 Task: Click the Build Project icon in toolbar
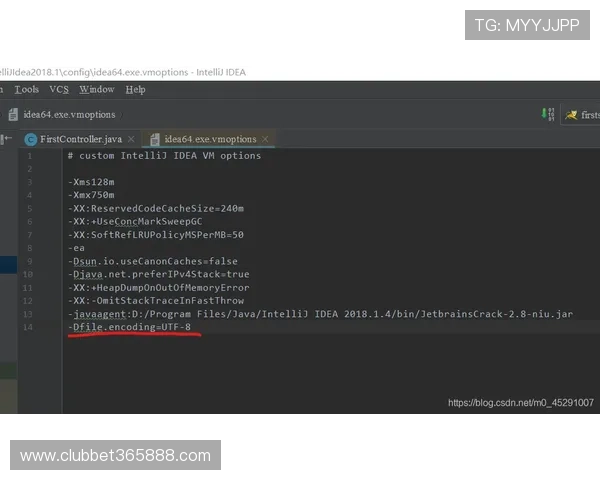547,114
